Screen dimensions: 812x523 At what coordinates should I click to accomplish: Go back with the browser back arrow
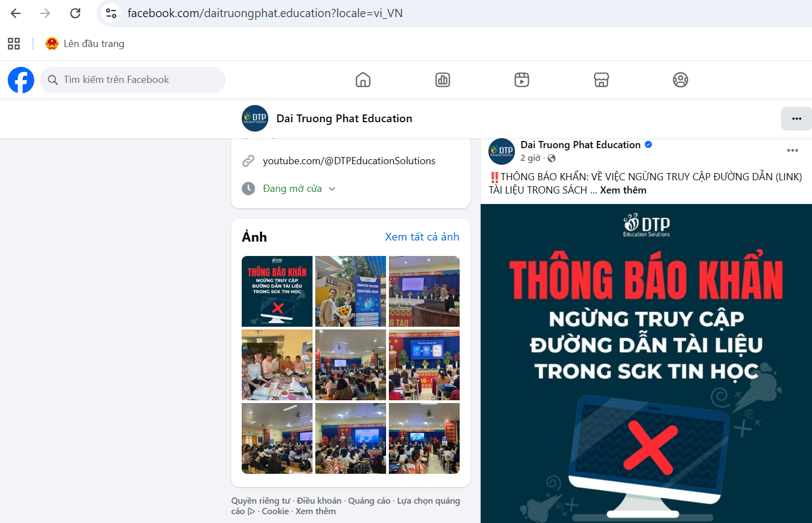15,13
